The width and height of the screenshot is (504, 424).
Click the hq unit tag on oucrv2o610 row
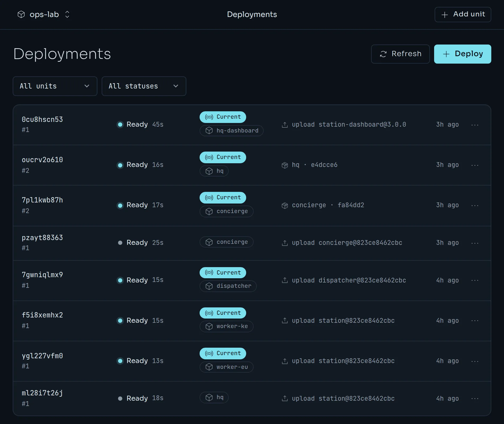click(214, 171)
